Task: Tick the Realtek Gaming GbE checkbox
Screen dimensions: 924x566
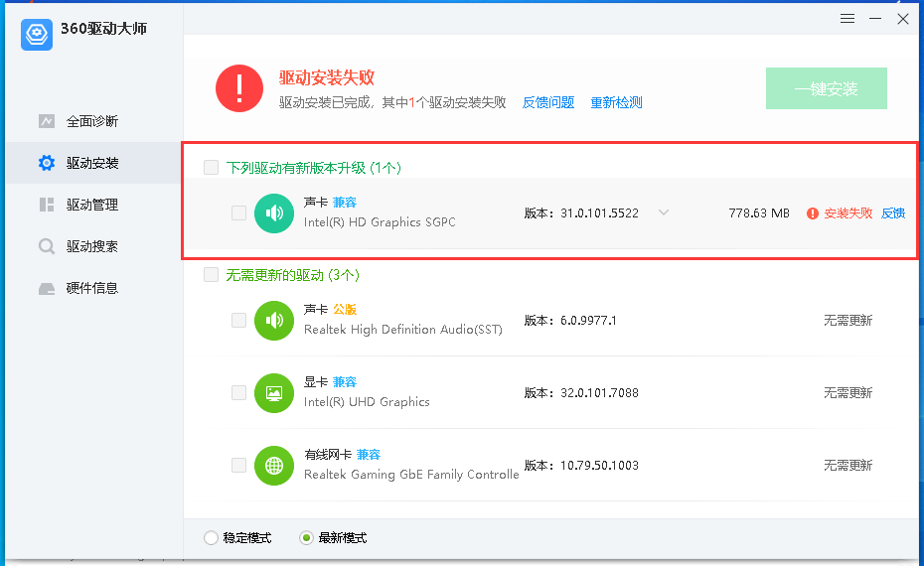Action: coord(238,466)
